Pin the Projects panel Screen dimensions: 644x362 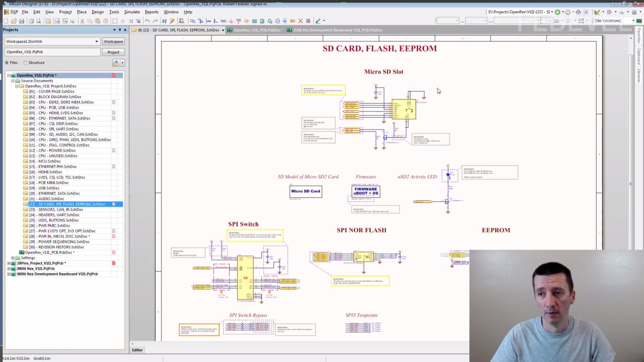pyautogui.click(x=120, y=30)
